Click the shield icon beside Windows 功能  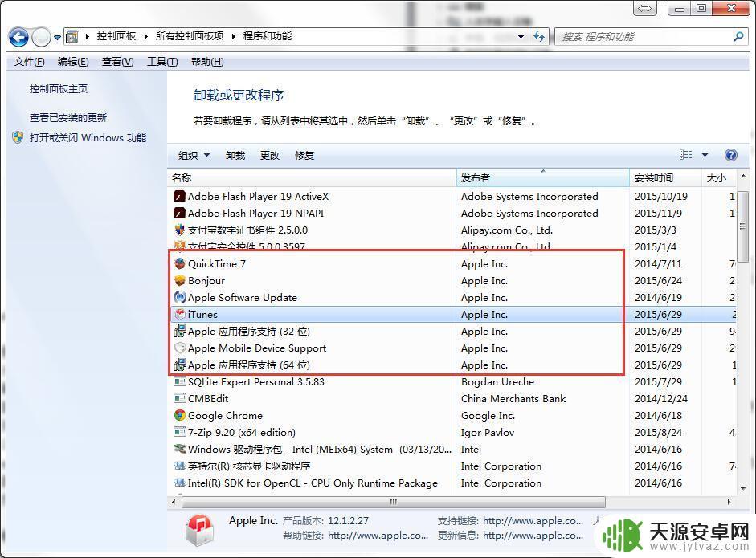[x=18, y=138]
